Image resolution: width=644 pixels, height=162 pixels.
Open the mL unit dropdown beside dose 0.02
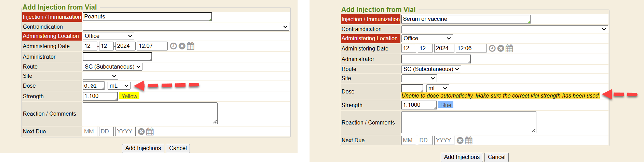click(119, 86)
